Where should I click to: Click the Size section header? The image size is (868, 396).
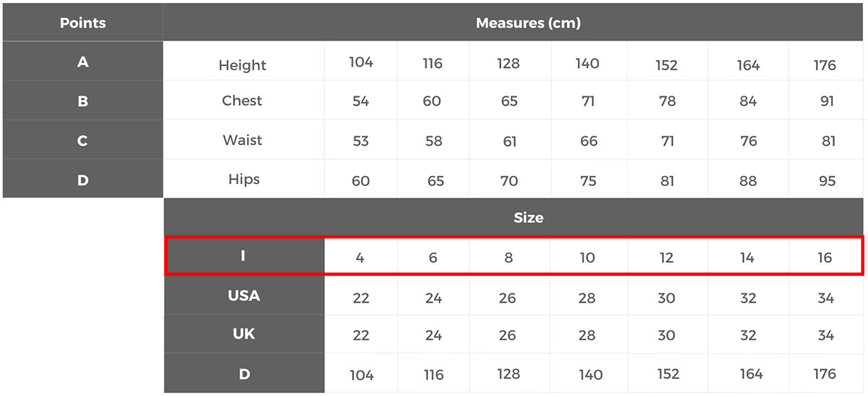[x=528, y=217]
